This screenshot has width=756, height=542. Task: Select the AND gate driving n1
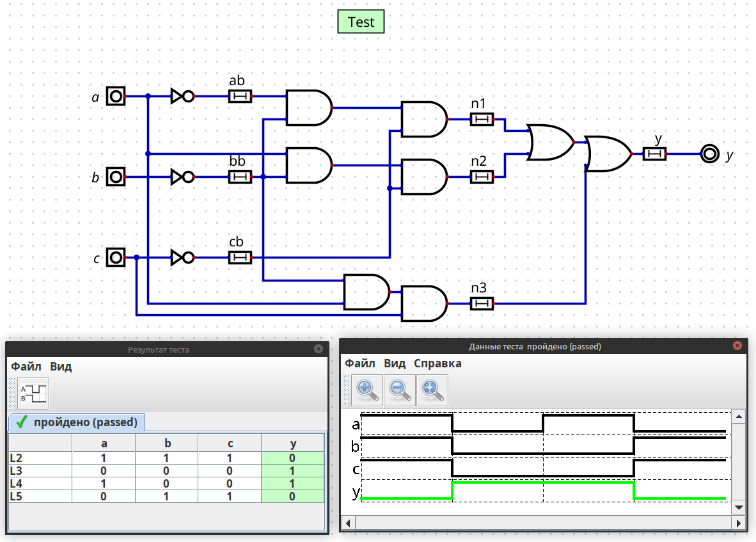(x=424, y=119)
